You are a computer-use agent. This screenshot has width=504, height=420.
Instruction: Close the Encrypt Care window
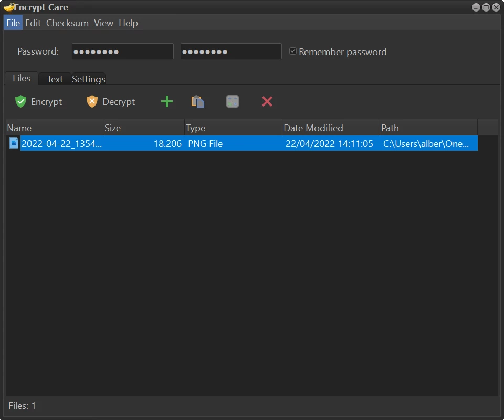point(496,7)
